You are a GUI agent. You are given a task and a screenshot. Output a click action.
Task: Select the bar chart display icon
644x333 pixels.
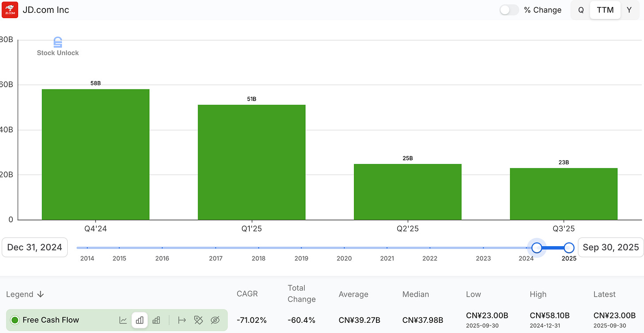(140, 320)
